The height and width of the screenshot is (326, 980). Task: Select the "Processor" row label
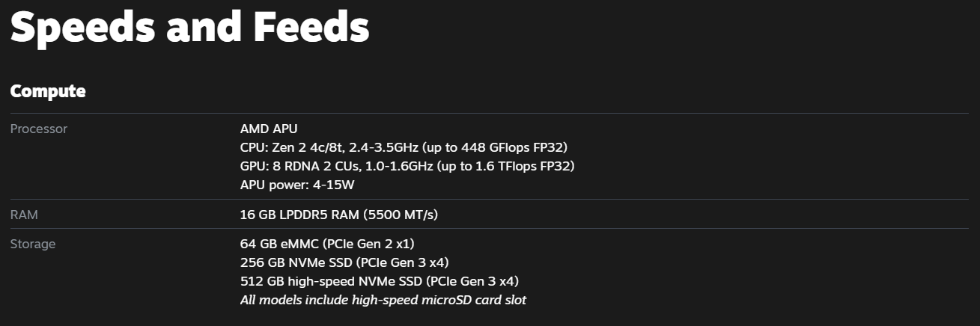39,129
